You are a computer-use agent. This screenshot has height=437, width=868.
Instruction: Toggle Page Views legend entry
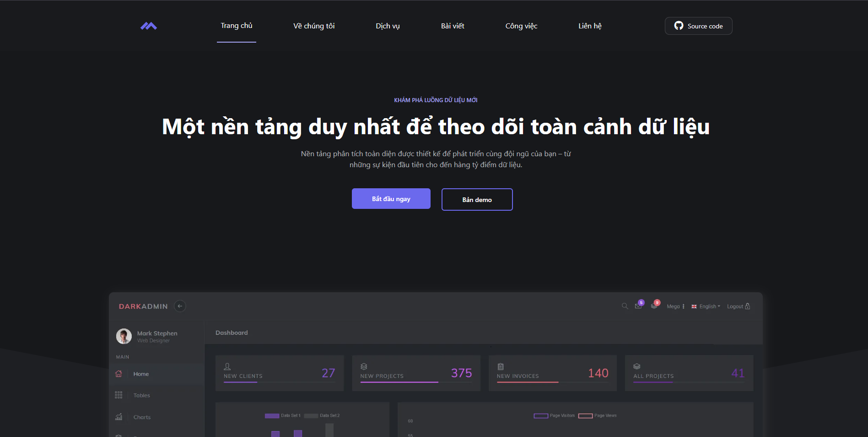(597, 415)
